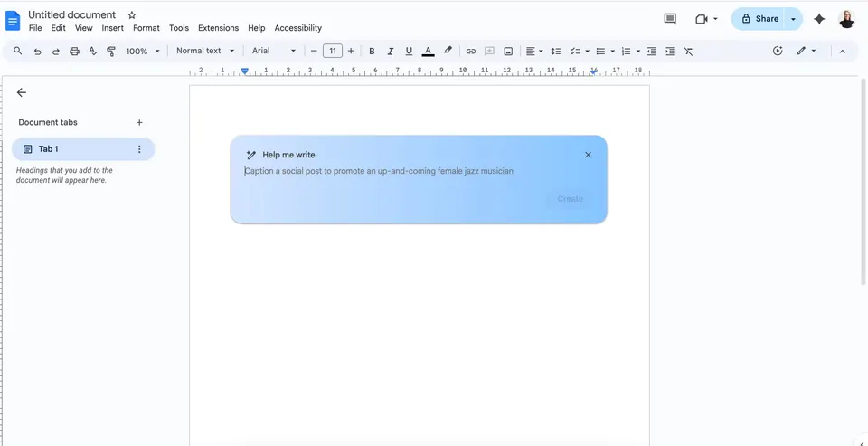Insert a bulleted list
This screenshot has height=446, width=868.
600,51
